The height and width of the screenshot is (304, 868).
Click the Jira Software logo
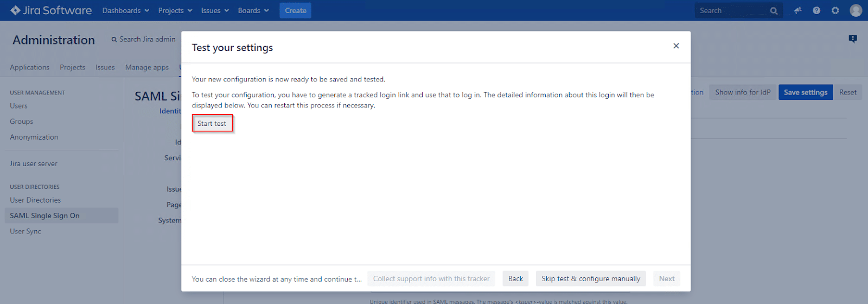[x=51, y=10]
